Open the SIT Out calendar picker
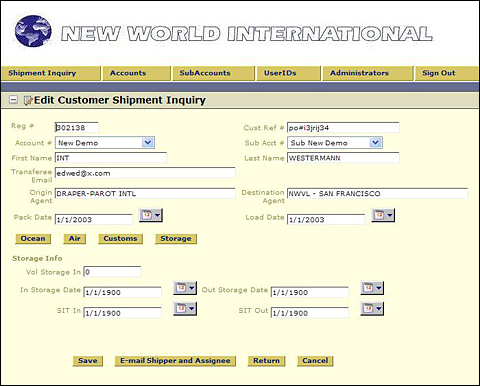This screenshot has height=386, width=480. [372, 309]
